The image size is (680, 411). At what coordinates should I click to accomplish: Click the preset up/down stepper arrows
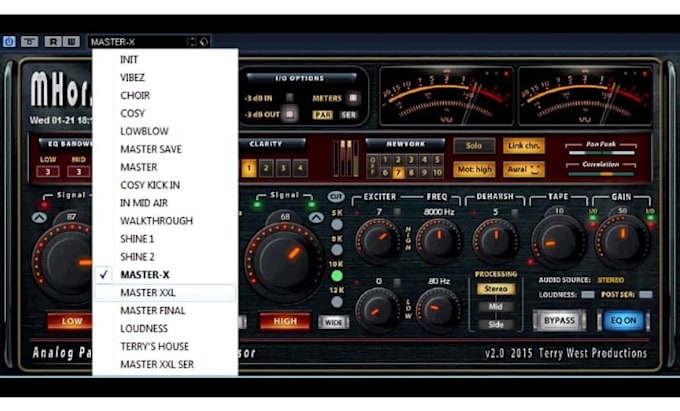point(192,42)
